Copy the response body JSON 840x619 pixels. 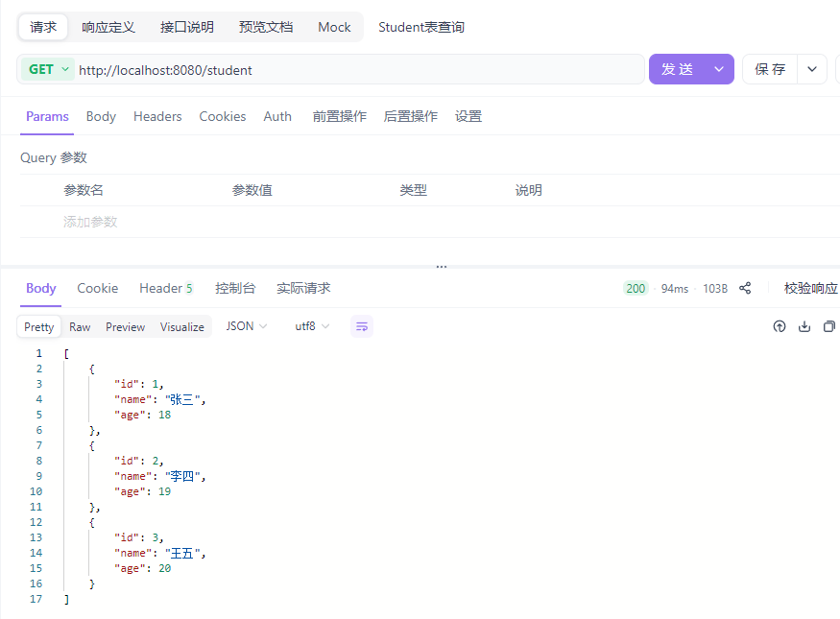pos(829,326)
